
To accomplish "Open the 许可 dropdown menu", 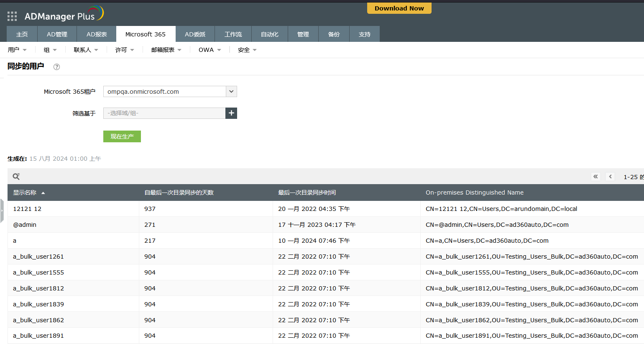I will coord(125,50).
